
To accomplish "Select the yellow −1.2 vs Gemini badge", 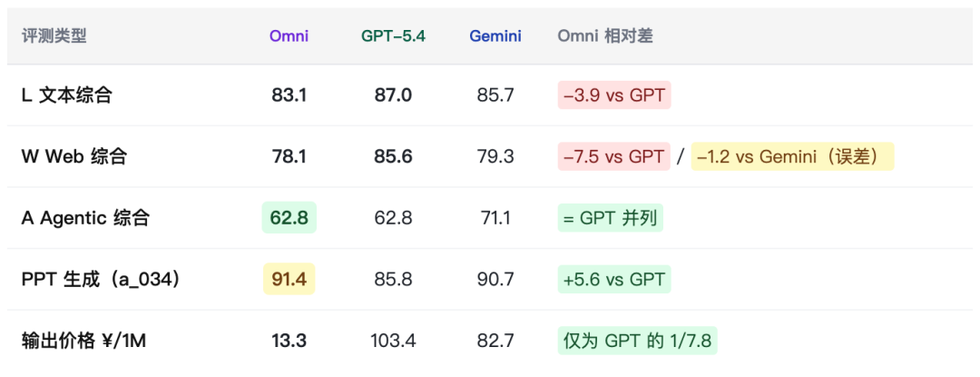I will [x=792, y=156].
